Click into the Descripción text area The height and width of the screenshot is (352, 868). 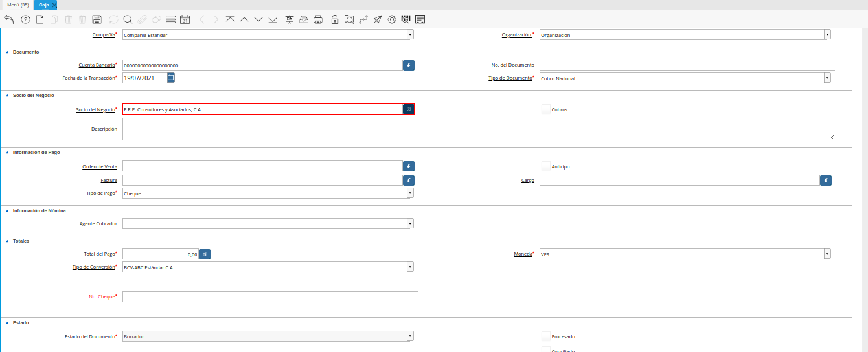point(479,129)
